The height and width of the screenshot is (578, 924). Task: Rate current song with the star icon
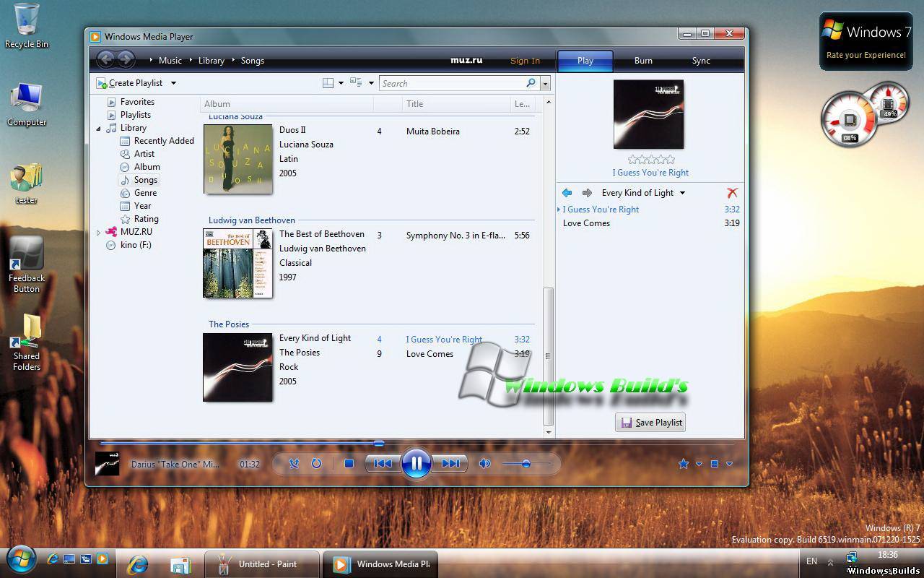(x=683, y=464)
